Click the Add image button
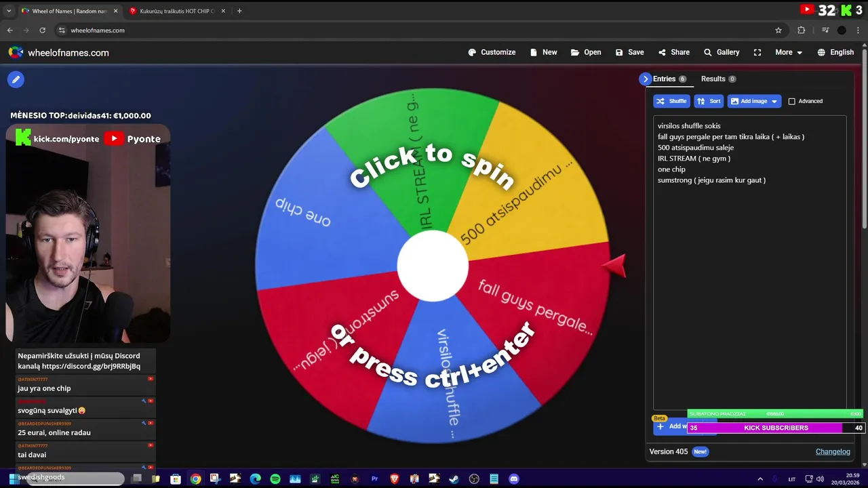868x488 pixels. click(x=748, y=101)
